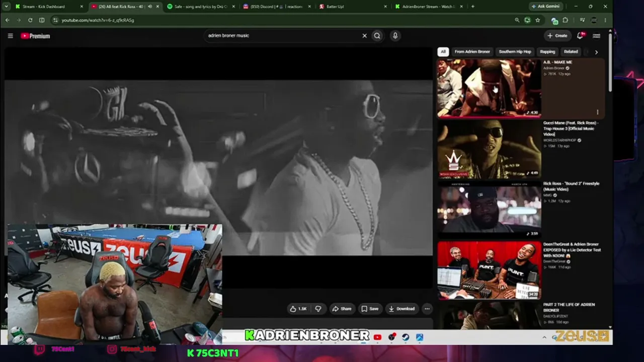Close the Stream - Kick Dashboard tab

82,7
